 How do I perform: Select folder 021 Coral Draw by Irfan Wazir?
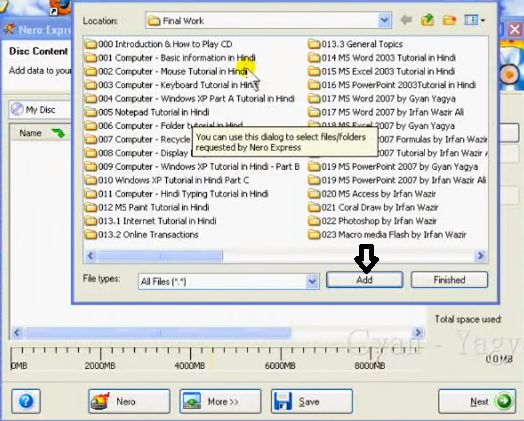coord(373,207)
